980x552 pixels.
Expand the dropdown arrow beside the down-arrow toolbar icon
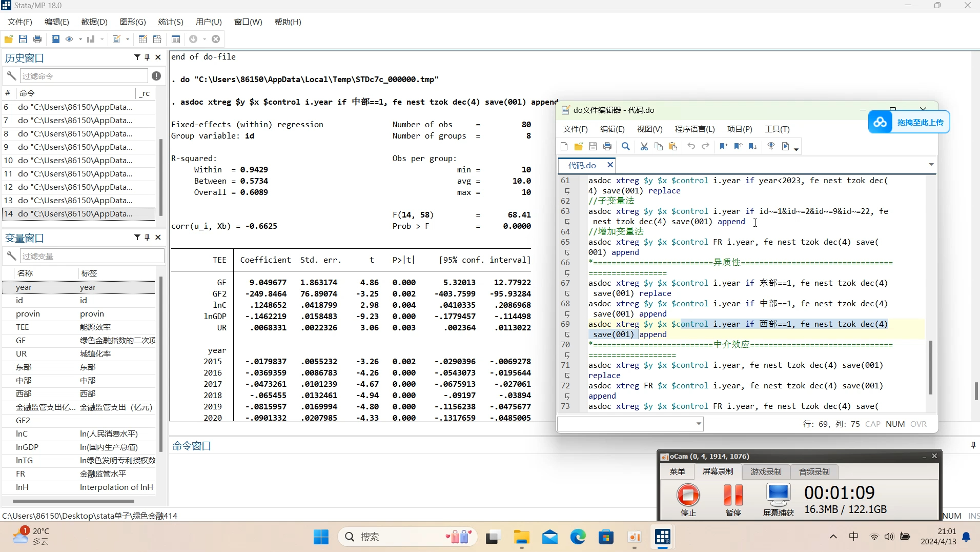(205, 39)
